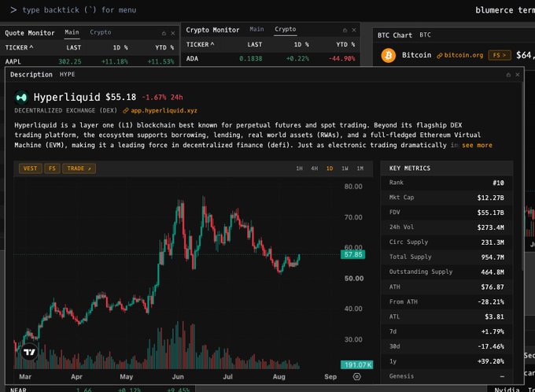Focus the 'type backtick for menu' command bar
535x392 pixels.
pyautogui.click(x=79, y=10)
